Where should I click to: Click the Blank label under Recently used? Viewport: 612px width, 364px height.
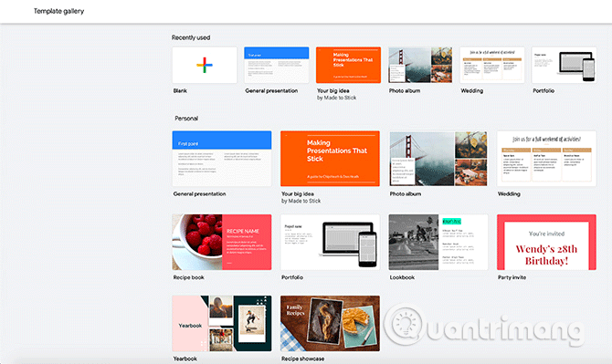tap(180, 90)
